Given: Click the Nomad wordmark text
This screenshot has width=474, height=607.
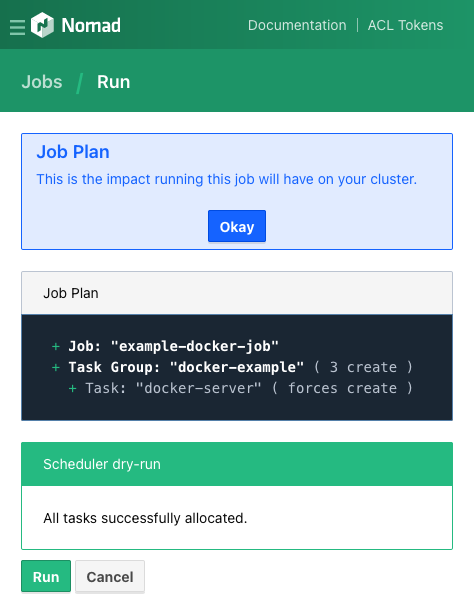Looking at the screenshot, I should click(x=91, y=26).
